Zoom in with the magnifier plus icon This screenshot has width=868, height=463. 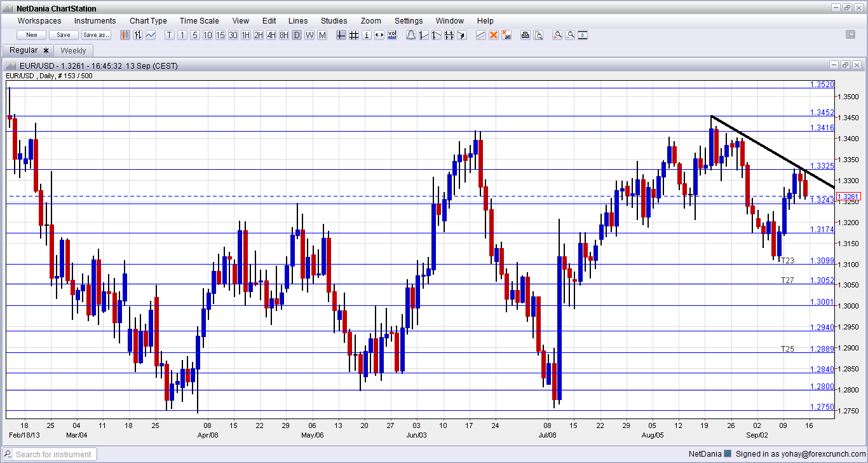[557, 35]
